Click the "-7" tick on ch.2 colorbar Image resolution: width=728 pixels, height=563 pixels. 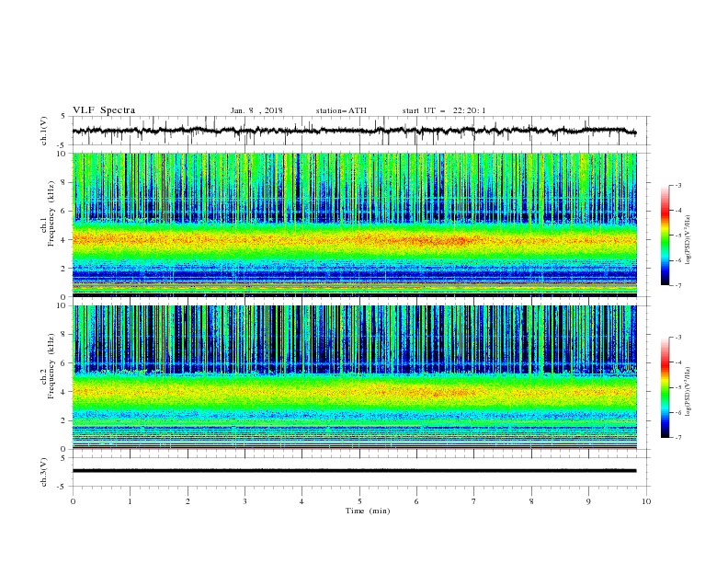[678, 438]
